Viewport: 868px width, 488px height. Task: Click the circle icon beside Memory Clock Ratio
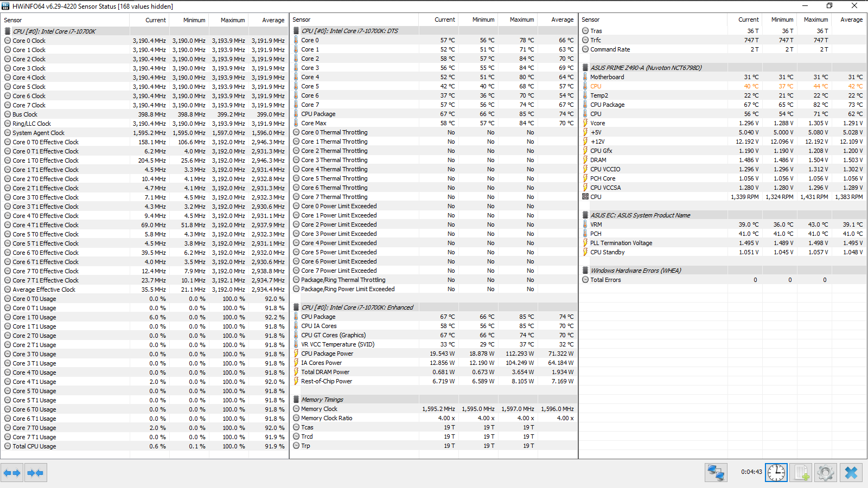tap(296, 418)
